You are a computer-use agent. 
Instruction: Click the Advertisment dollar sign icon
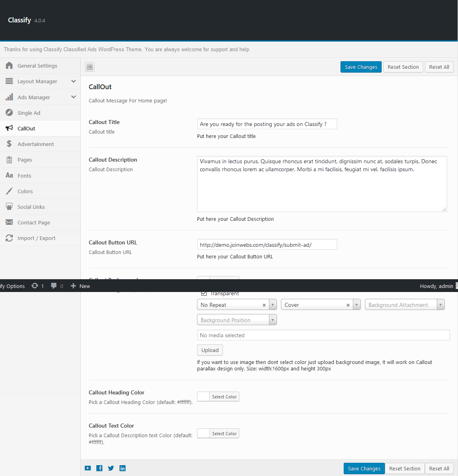pos(10,144)
